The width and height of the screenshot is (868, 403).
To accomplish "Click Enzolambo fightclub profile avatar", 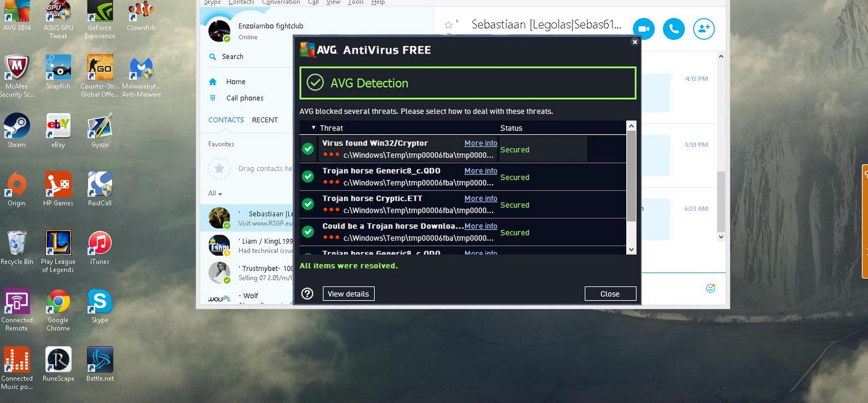I will [219, 31].
